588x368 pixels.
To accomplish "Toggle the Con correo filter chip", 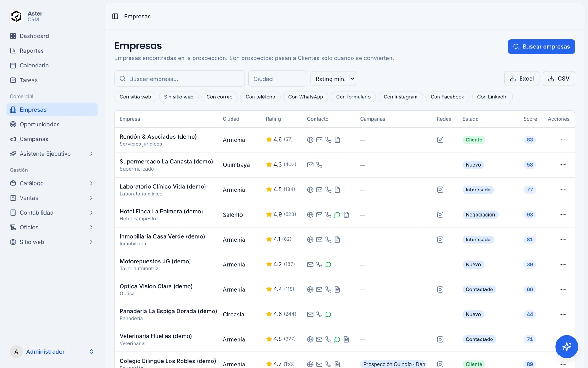I will point(219,97).
